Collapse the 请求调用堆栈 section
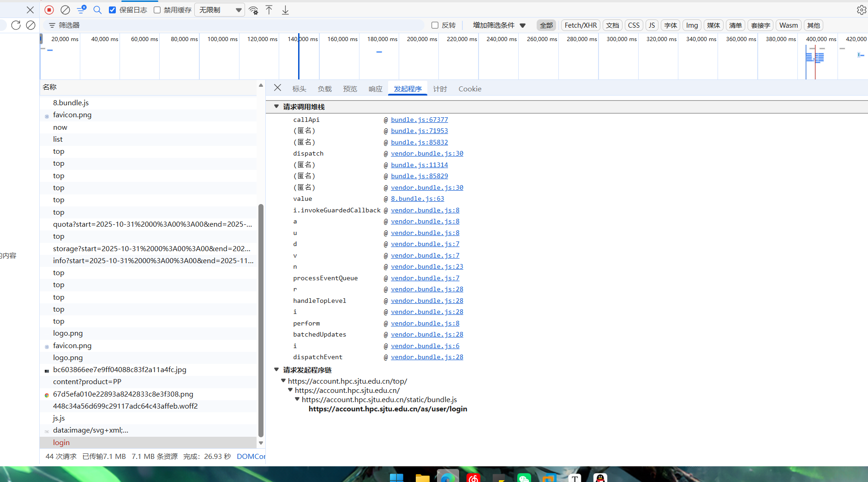The image size is (868, 482). (276, 107)
